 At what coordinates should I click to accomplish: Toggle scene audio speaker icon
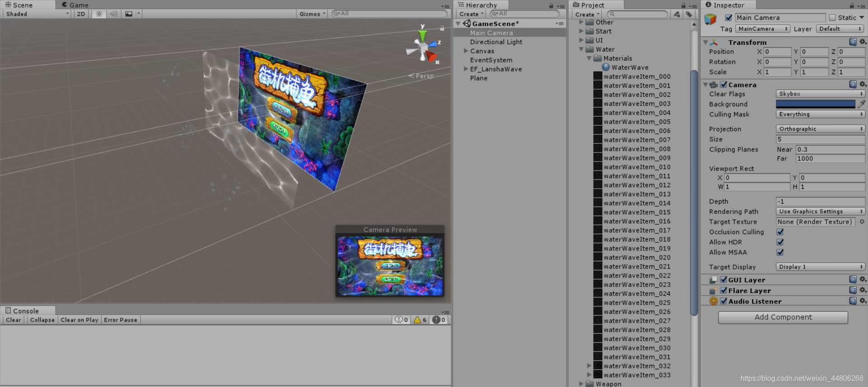(x=114, y=14)
